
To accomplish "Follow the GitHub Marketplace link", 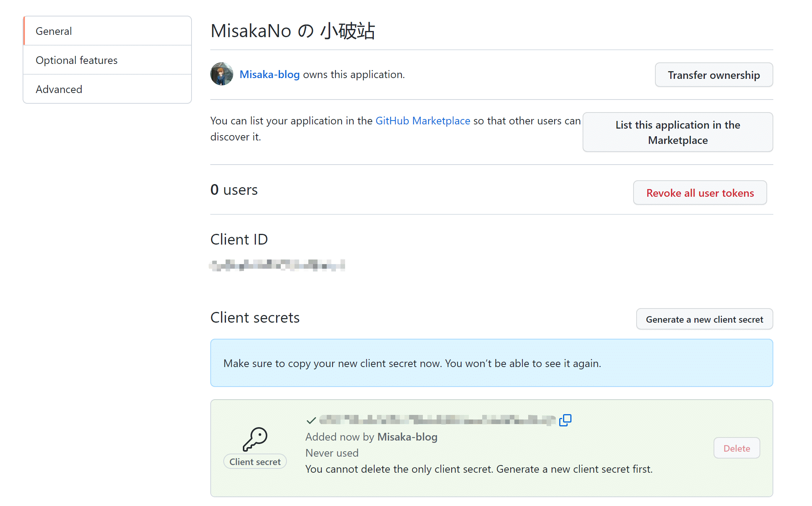I will 423,121.
